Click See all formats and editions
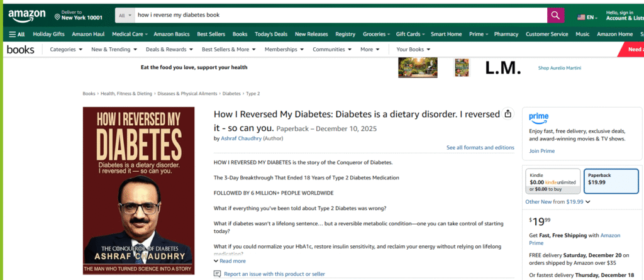This screenshot has width=644, height=280. [x=480, y=147]
